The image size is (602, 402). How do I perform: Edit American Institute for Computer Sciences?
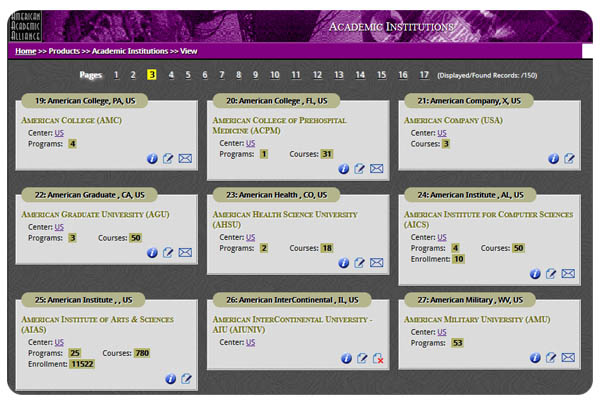551,273
